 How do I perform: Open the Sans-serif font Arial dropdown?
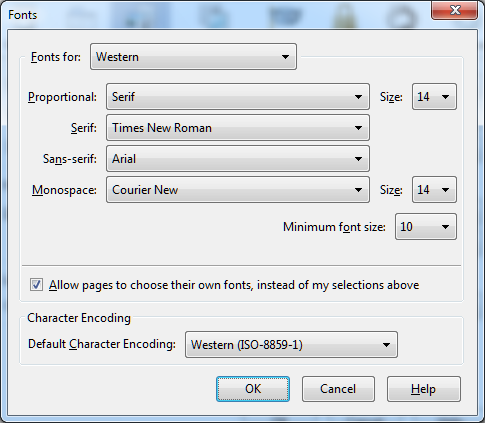(x=238, y=159)
